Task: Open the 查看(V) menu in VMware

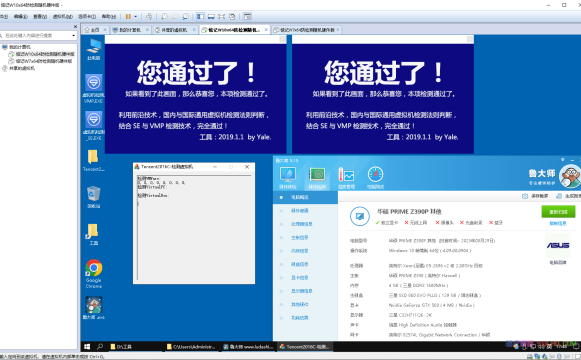Action: point(40,16)
